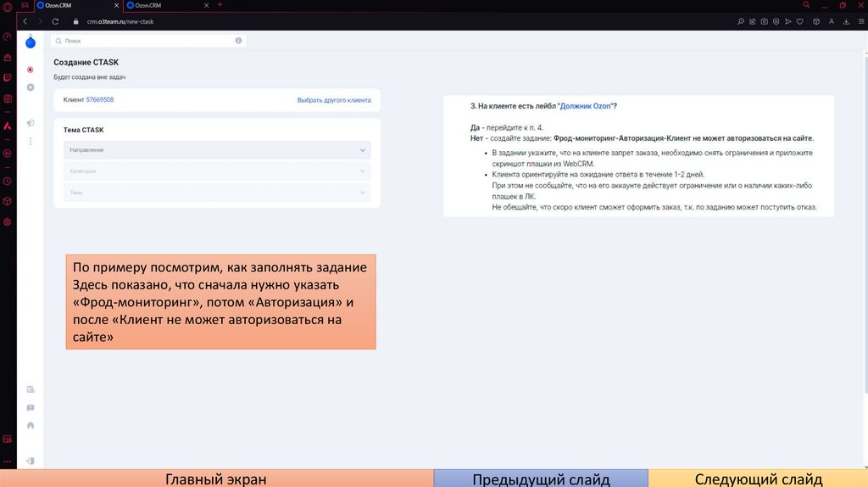The width and height of the screenshot is (868, 487).
Task: Open the Instagram icon in Opera sidebar
Action: pos(7,98)
